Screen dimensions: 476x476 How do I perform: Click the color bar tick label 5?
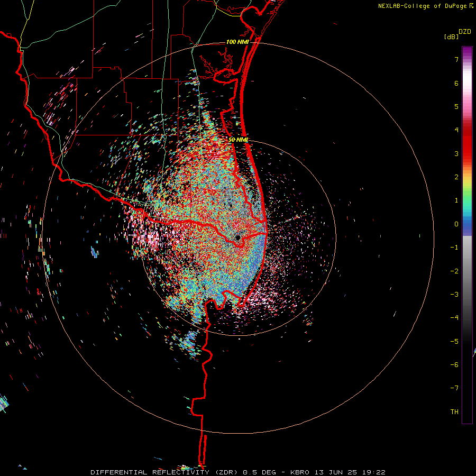(x=456, y=106)
